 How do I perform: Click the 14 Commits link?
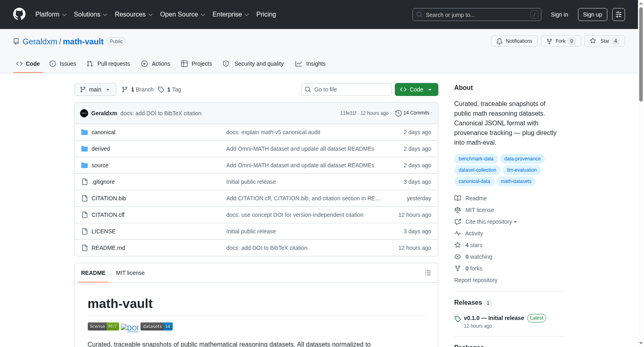point(412,113)
